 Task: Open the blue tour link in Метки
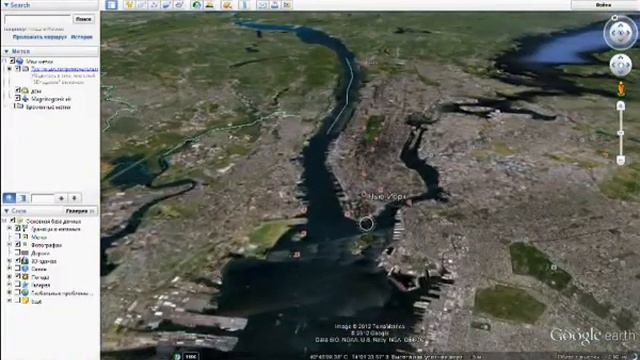coord(64,69)
